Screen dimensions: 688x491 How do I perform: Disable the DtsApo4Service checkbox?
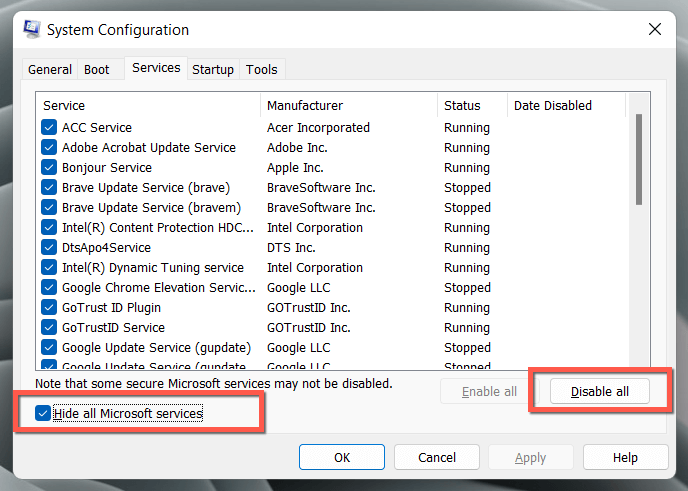point(49,248)
